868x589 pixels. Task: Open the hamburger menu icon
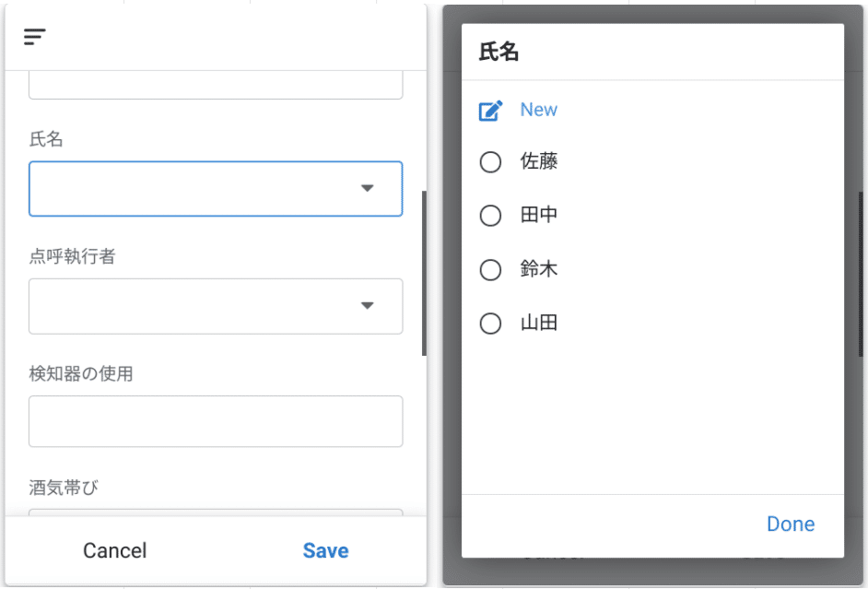34,37
